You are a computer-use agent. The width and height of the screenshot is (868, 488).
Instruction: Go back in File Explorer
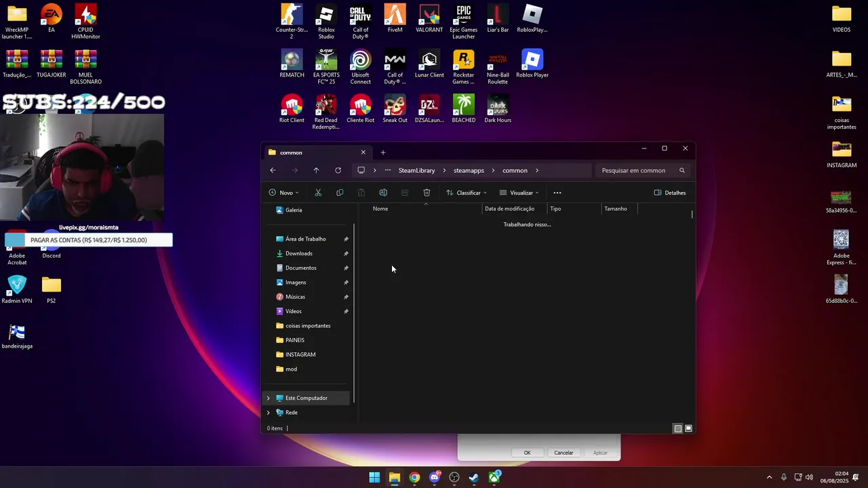point(273,170)
